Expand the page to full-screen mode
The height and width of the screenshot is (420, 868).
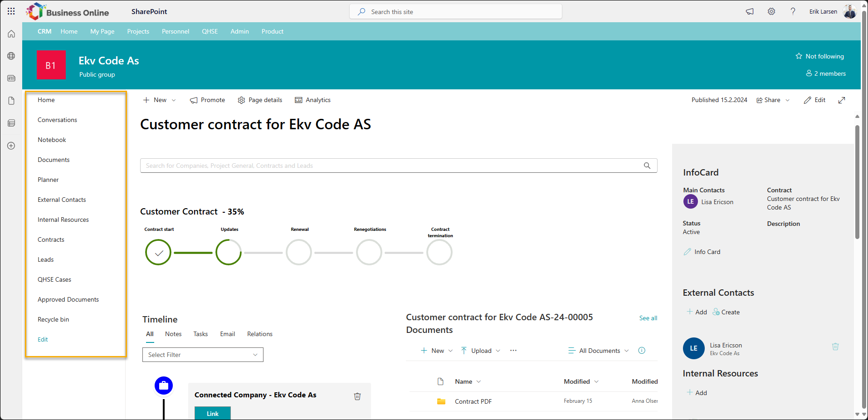point(842,100)
